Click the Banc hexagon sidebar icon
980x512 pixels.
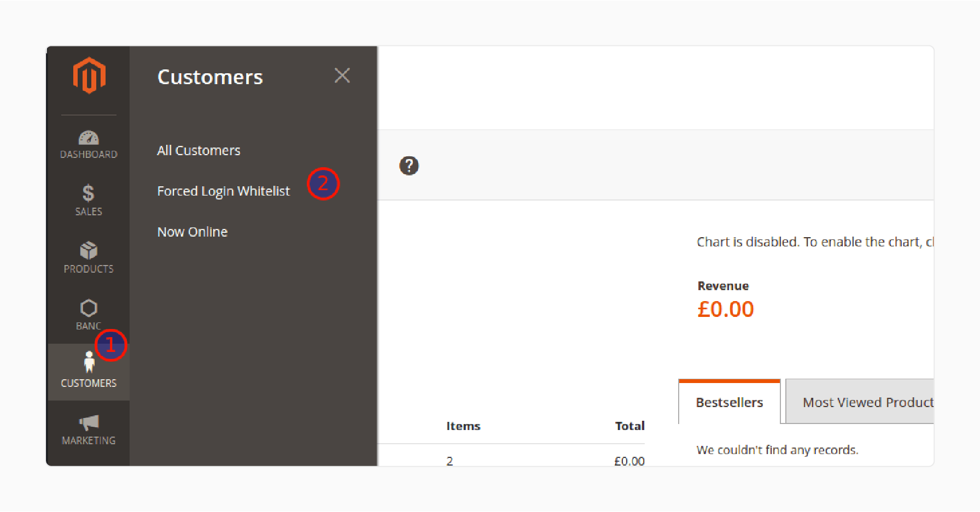coord(88,315)
